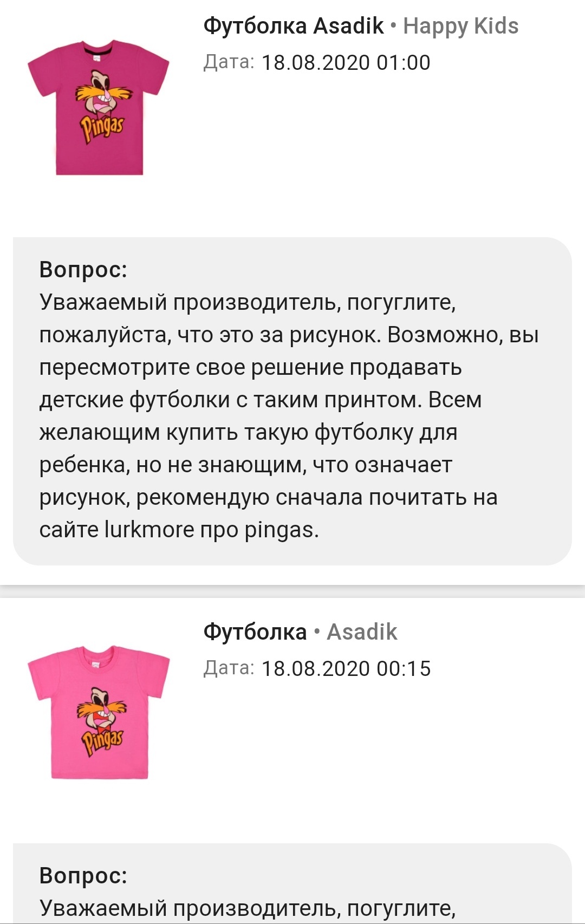Open the Happy Kids brand link
This screenshot has height=924, width=585.
pyautogui.click(x=460, y=26)
